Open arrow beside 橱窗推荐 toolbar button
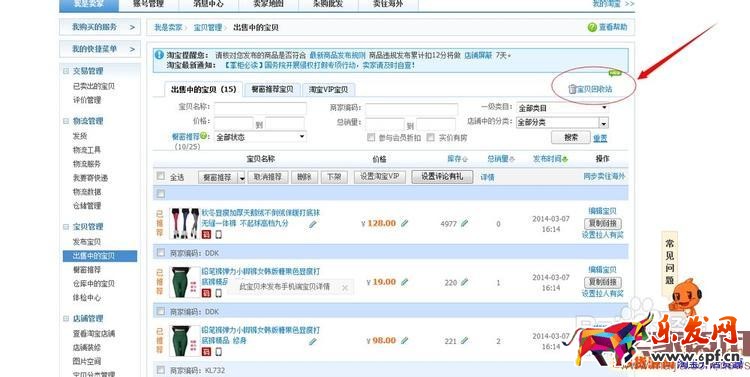Viewport: 750px width, 377px height. click(x=242, y=177)
